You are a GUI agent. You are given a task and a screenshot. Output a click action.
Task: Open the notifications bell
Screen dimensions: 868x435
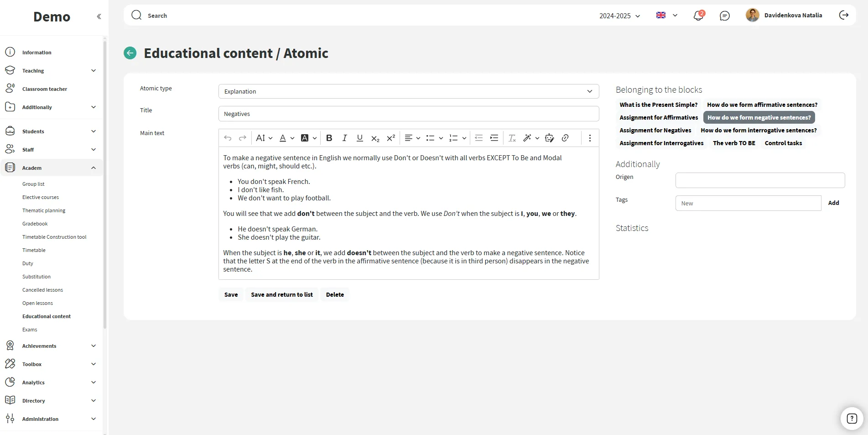point(698,16)
